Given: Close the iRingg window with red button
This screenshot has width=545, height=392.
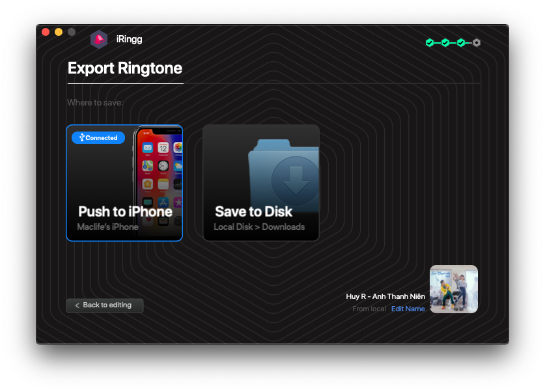Looking at the screenshot, I should tap(46, 32).
